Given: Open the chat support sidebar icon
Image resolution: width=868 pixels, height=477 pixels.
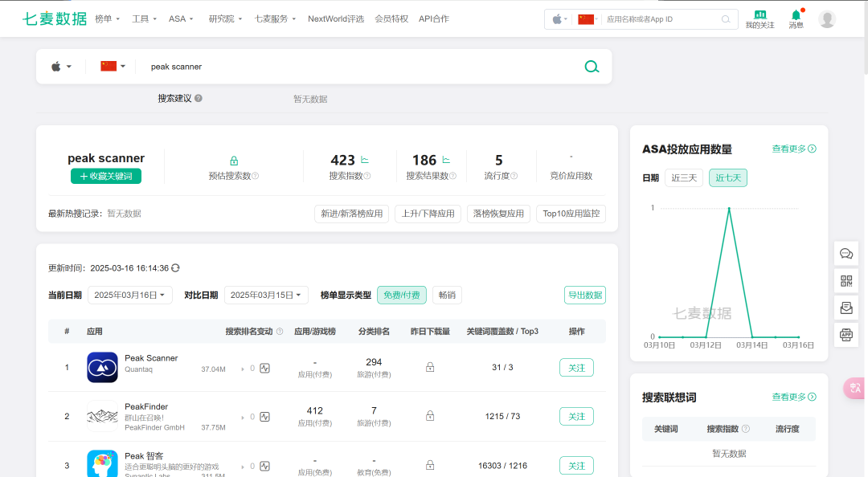Looking at the screenshot, I should [846, 254].
